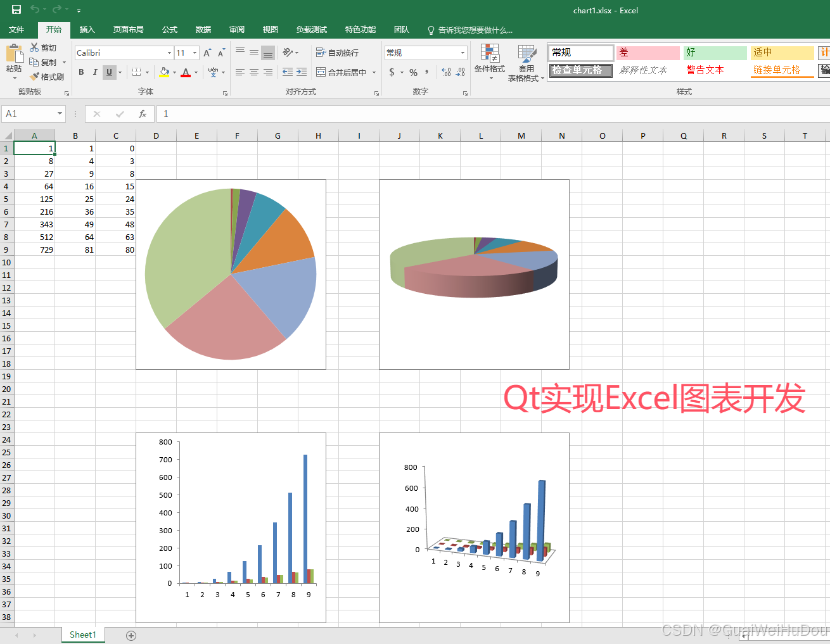Add a new sheet with plus icon

(131, 635)
